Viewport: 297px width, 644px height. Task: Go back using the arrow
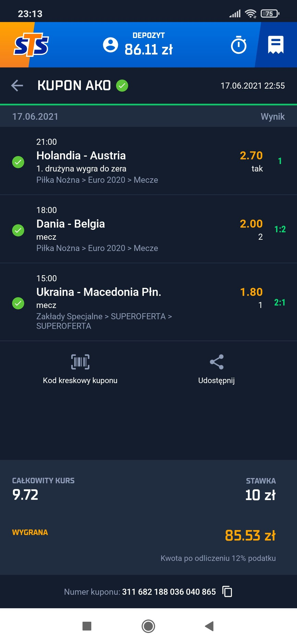17,86
